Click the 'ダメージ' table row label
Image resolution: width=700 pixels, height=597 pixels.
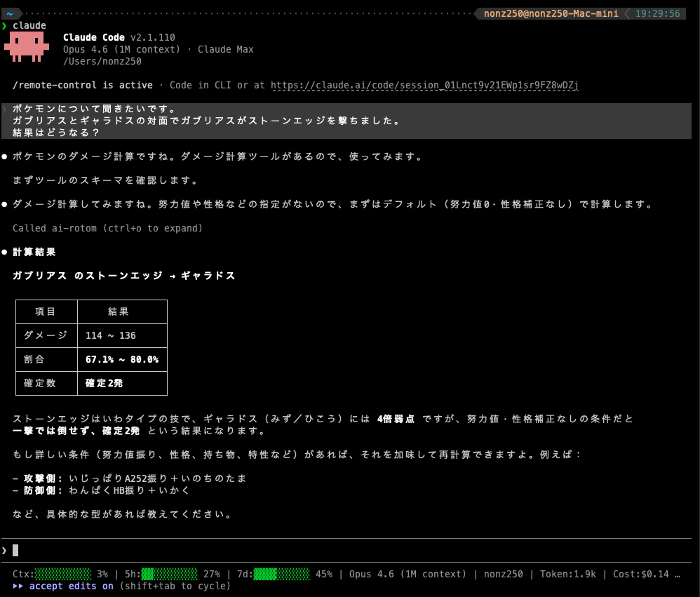pos(46,335)
